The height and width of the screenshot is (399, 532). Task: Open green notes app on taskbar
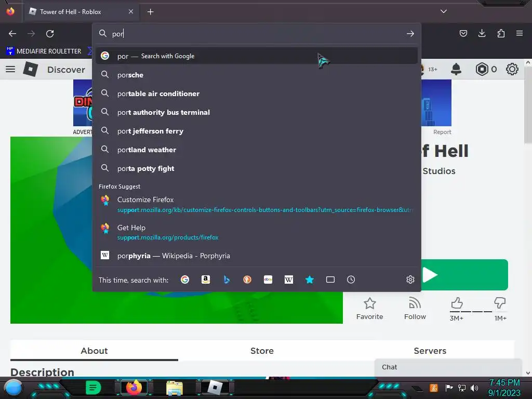tap(94, 388)
